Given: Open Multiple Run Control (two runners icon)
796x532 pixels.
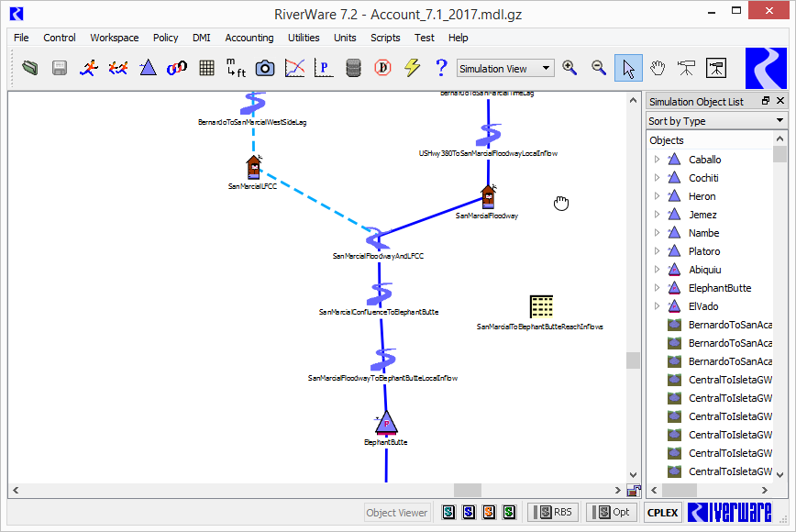Looking at the screenshot, I should tap(118, 68).
